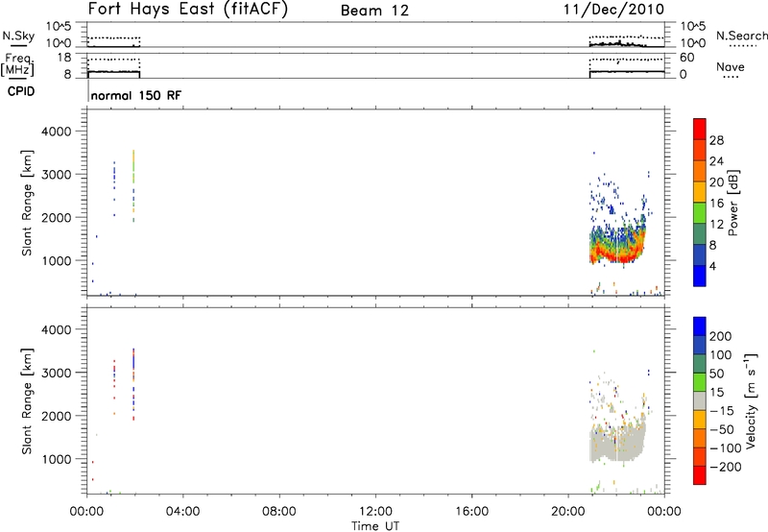
Task: Click the red bottom of Velocity colorbar
Action: click(700, 475)
